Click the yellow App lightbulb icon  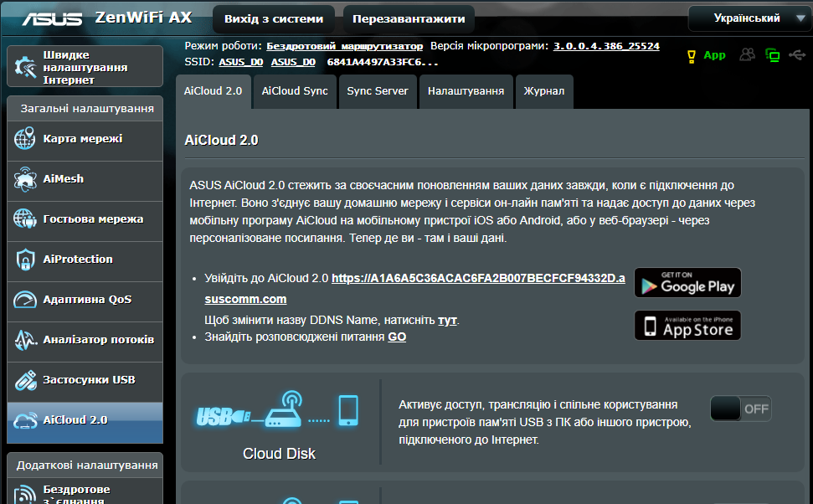tap(691, 56)
